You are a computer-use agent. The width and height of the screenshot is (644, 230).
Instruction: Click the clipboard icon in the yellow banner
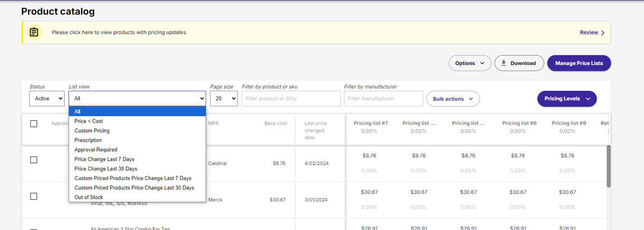[34, 32]
